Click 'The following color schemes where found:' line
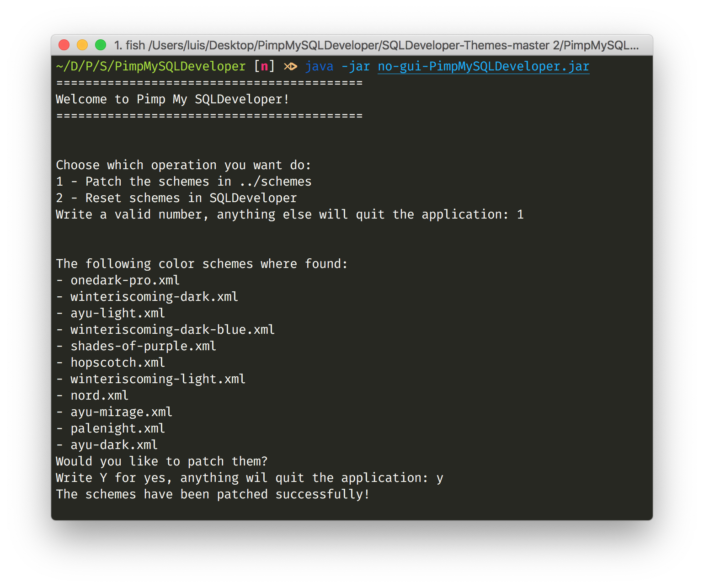This screenshot has height=588, width=704. pyautogui.click(x=202, y=264)
